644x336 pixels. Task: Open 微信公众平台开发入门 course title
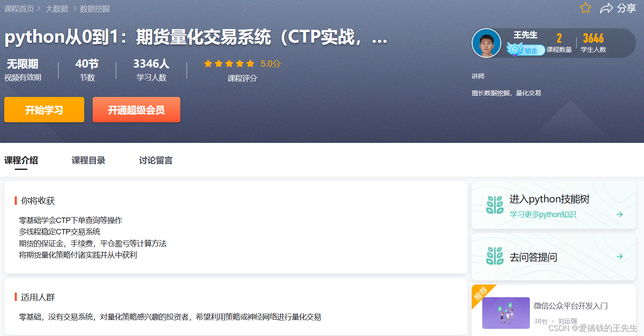click(x=571, y=306)
